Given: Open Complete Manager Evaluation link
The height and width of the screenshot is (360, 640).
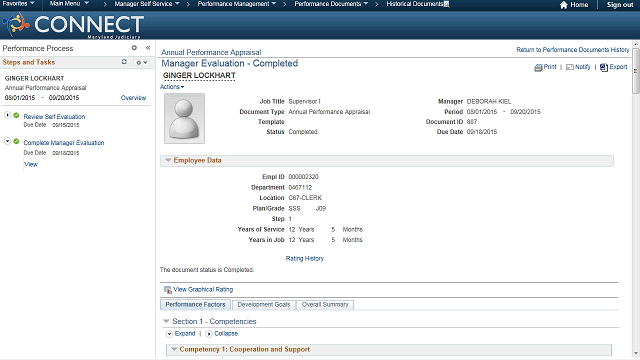Looking at the screenshot, I should click(x=64, y=143).
